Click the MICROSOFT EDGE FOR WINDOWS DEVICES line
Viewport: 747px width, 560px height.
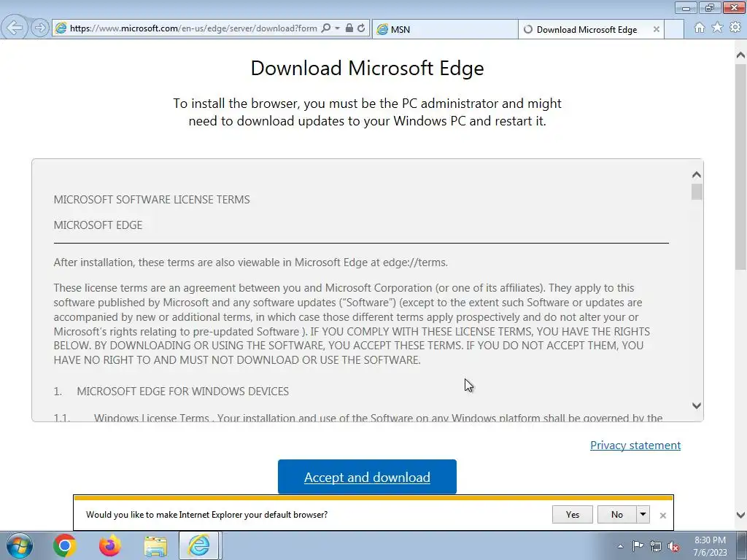(x=182, y=392)
